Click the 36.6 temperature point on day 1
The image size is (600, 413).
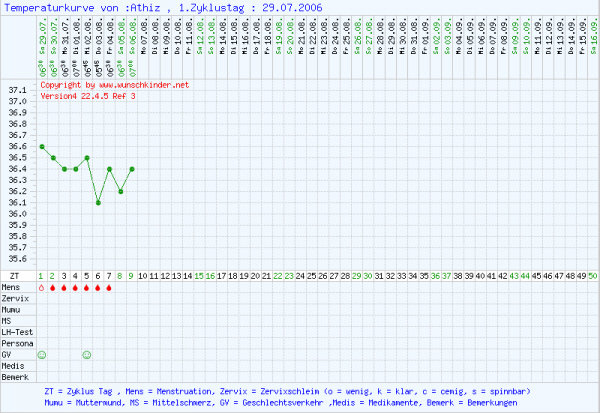click(42, 146)
